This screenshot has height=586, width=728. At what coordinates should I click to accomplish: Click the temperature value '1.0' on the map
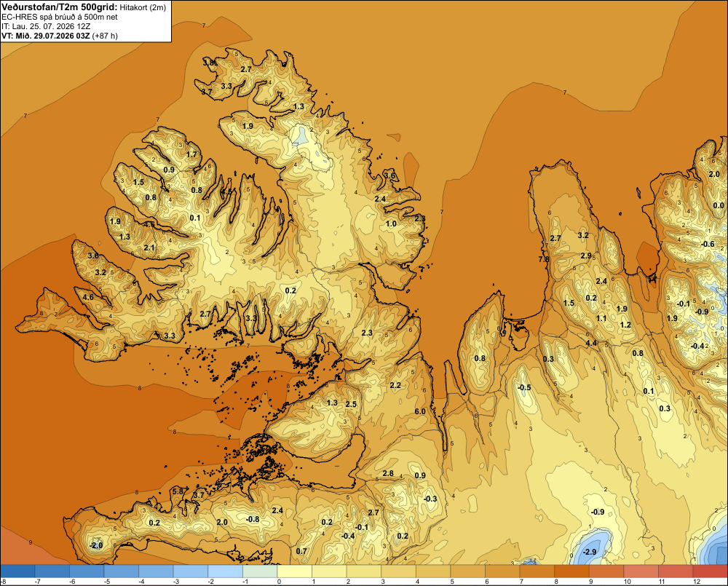tap(392, 223)
